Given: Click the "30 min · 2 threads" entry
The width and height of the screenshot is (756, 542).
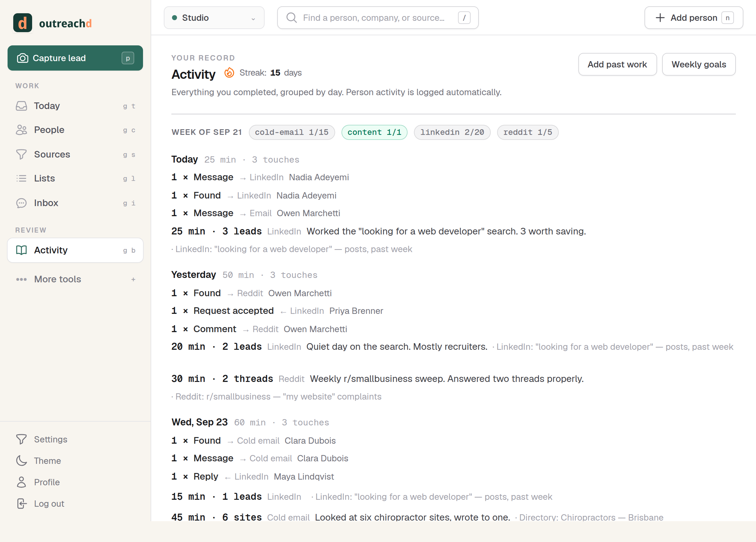Looking at the screenshot, I should click(x=222, y=379).
